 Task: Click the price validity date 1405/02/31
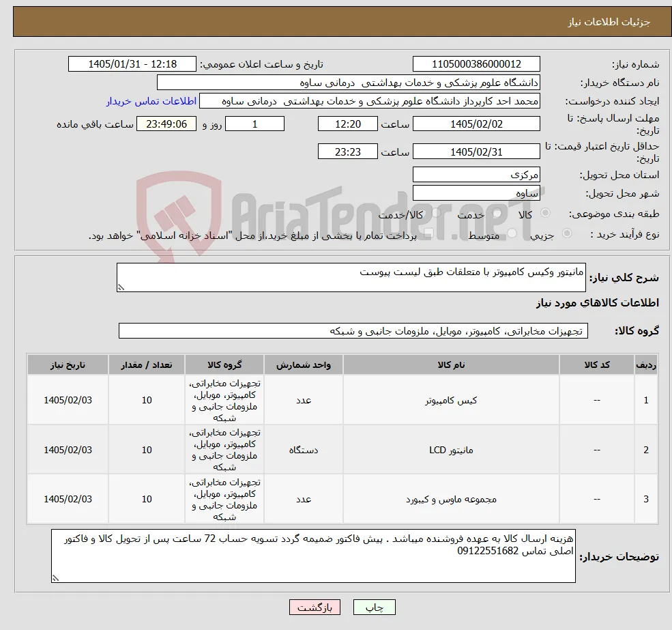[x=476, y=152]
